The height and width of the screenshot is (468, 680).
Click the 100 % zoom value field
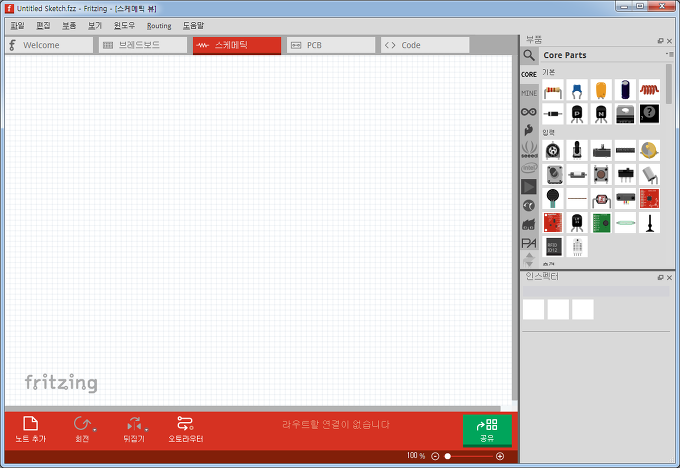[415, 455]
